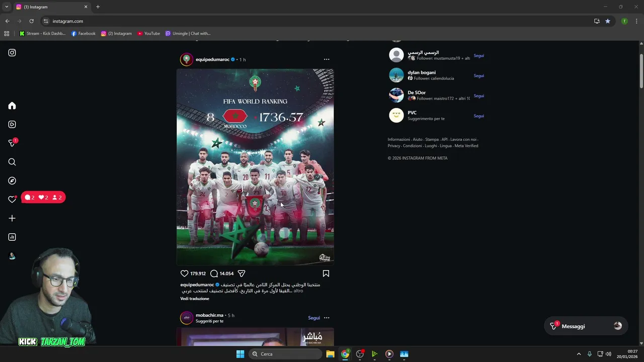Open the equipedumaroc profile avatar
Screen dimensions: 644x362
187,59
